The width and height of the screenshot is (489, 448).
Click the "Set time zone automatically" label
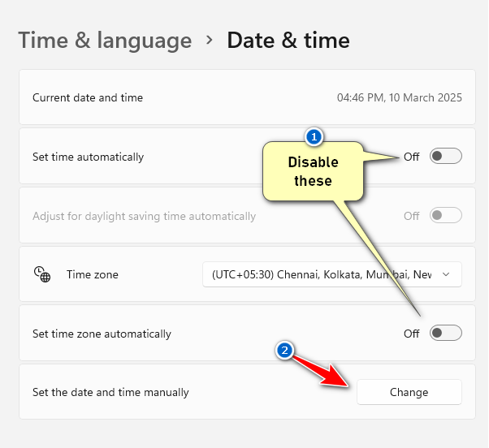tap(102, 334)
